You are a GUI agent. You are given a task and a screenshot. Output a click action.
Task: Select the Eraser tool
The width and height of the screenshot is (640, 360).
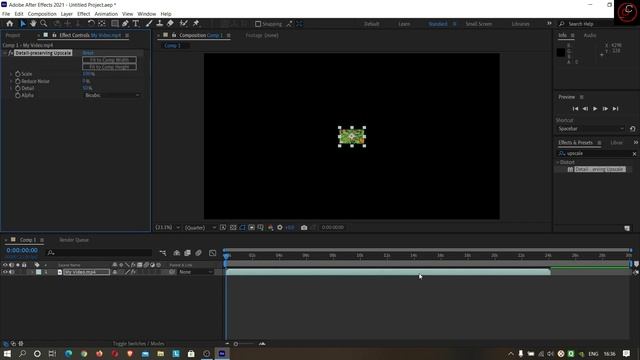coord(170,24)
